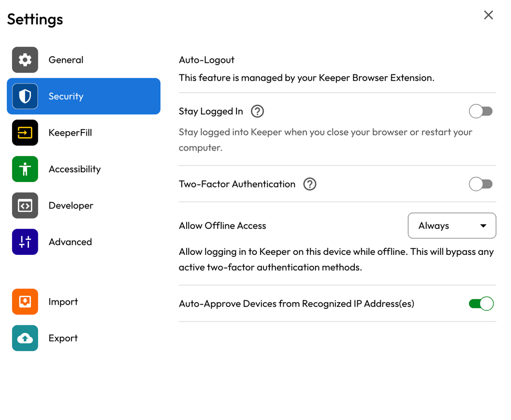Show help for Stay Logged In
This screenshot has height=420, width=511.
tap(257, 111)
